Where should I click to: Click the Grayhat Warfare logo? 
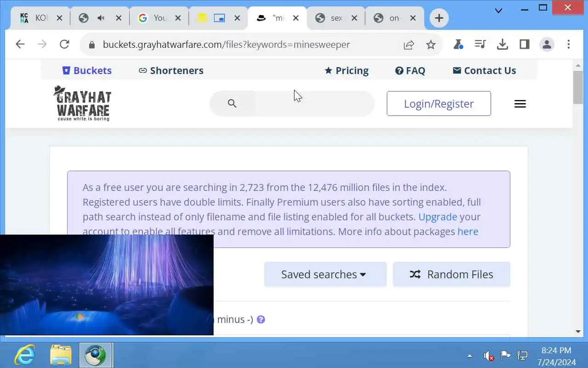(82, 103)
